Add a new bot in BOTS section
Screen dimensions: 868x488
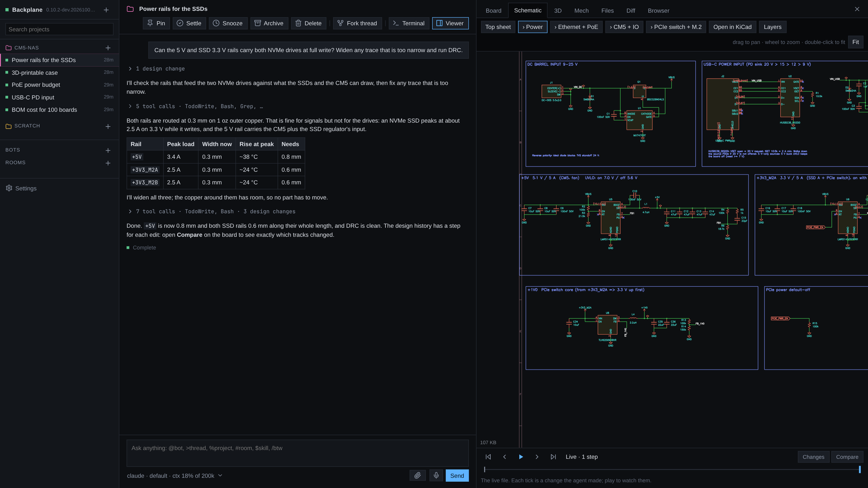[108, 150]
